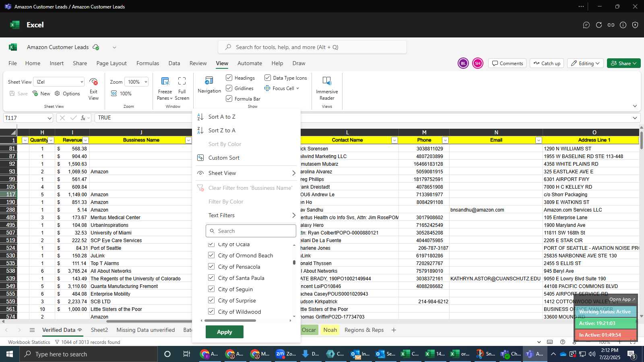This screenshot has width=644, height=362.
Task: Open Zoom app in taskbar
Action: tap(286, 354)
